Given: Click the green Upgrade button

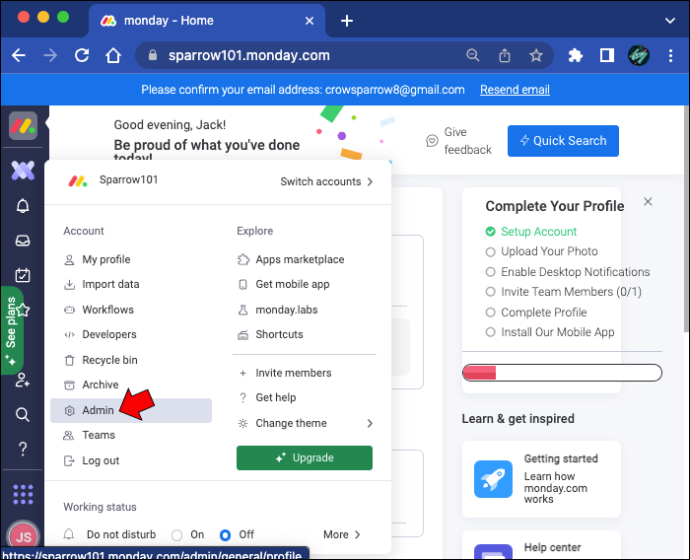Looking at the screenshot, I should click(305, 458).
